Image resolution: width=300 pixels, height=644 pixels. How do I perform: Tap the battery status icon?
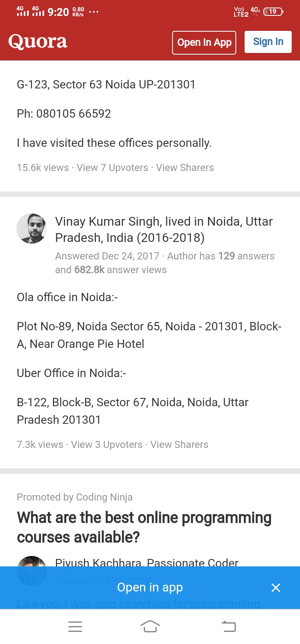[x=273, y=12]
